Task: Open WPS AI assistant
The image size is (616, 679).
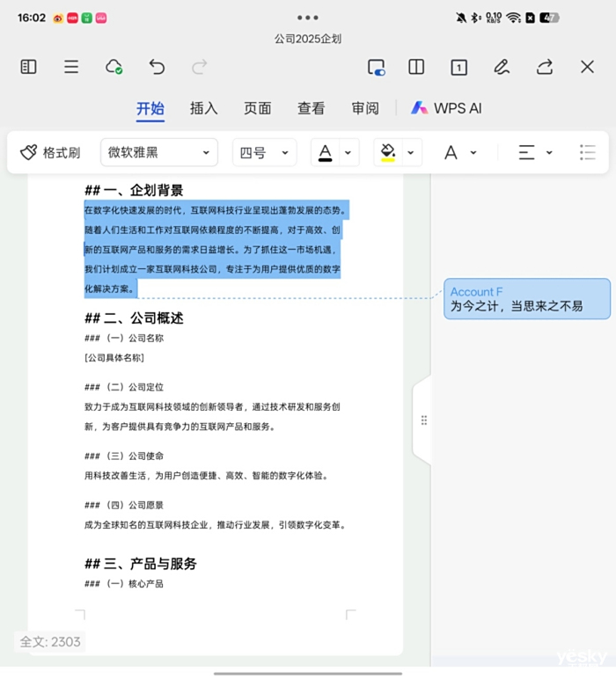Action: click(446, 108)
